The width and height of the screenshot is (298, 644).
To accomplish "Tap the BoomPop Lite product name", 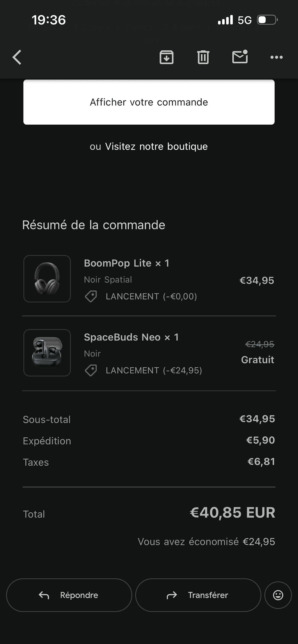I will [x=118, y=263].
